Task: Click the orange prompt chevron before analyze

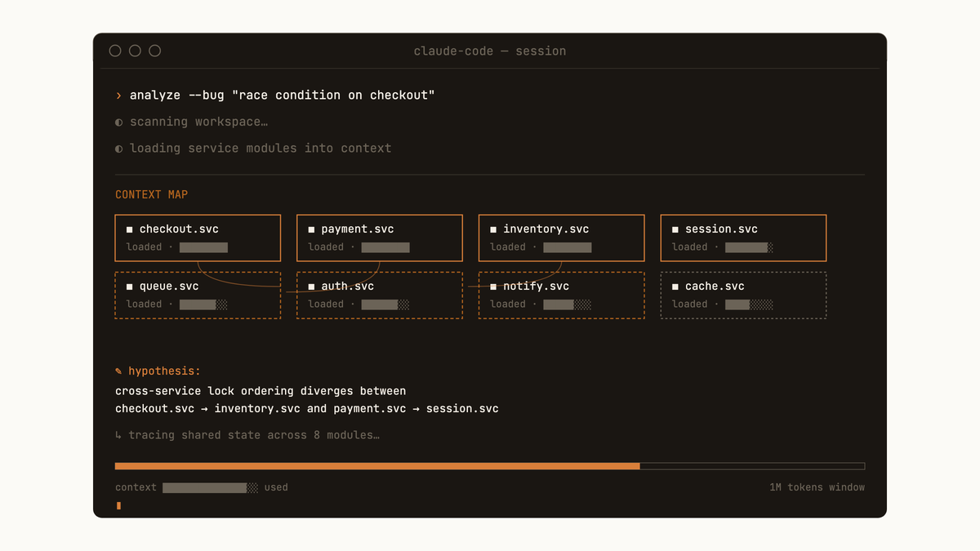Action: [x=119, y=96]
